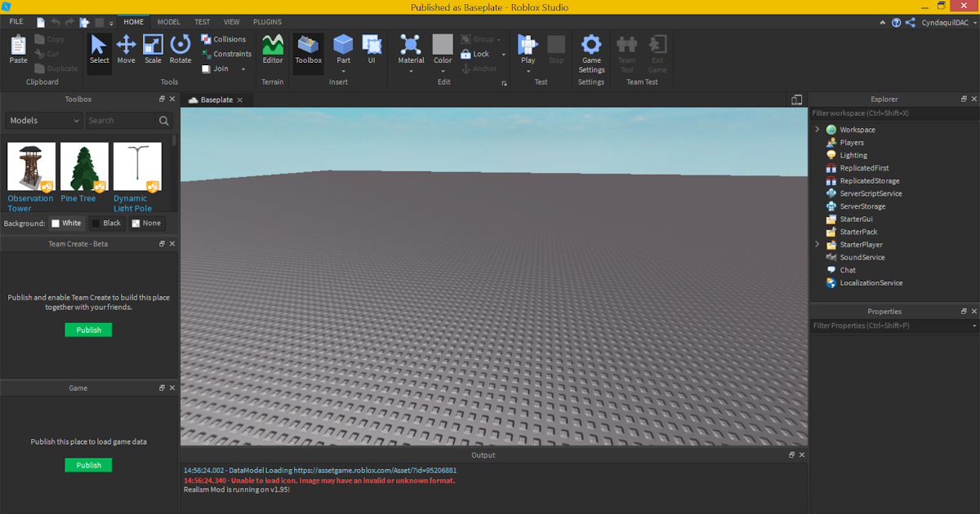980x514 pixels.
Task: Select the Select tool in ribbon
Action: click(x=99, y=49)
